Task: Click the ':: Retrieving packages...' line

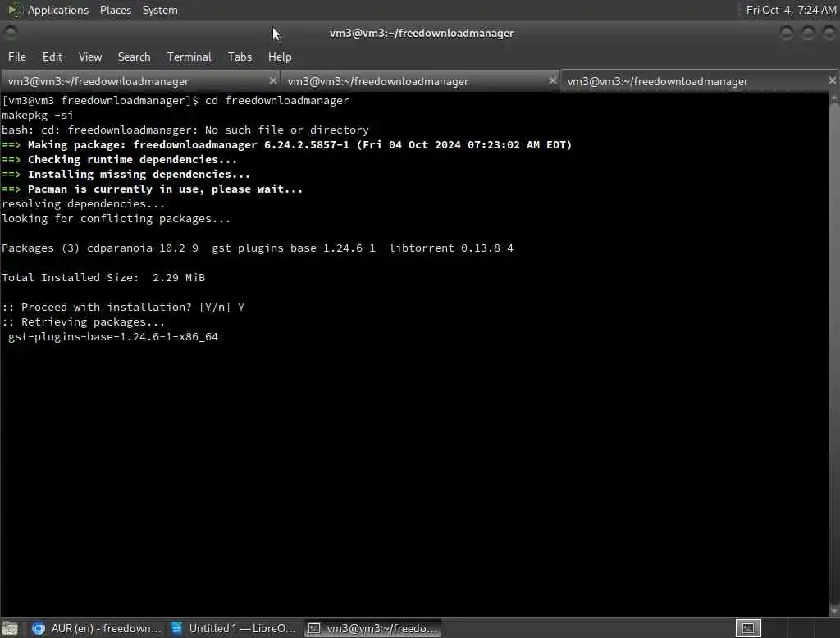Action: pos(84,322)
